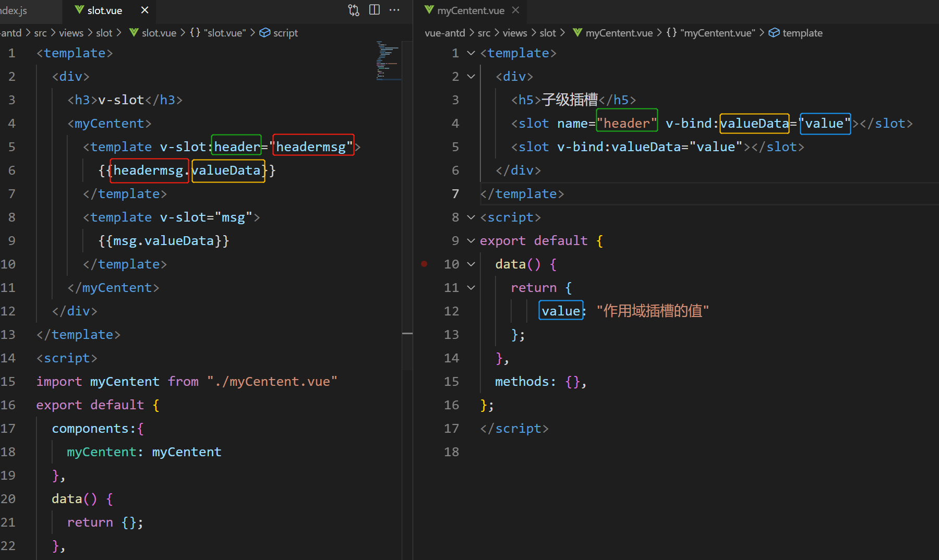Viewport: 939px width, 560px height.
Task: Open 'slot' folder breadcrumb in right editor
Action: 548,33
